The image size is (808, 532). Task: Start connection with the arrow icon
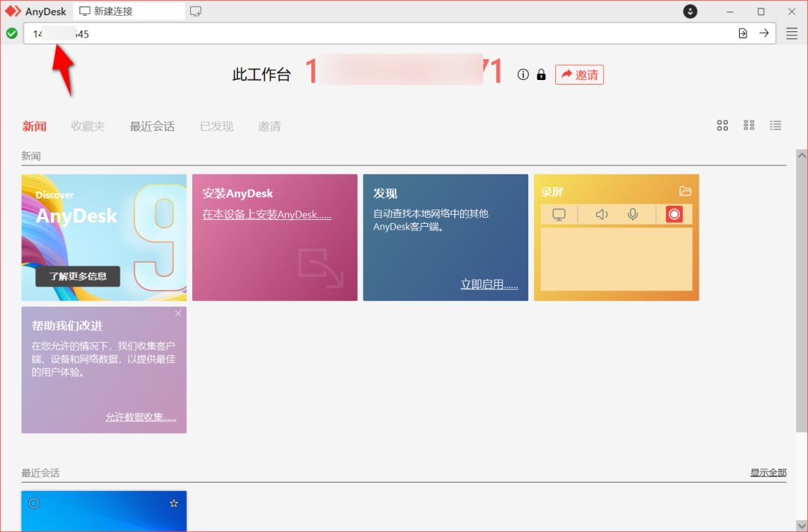762,34
